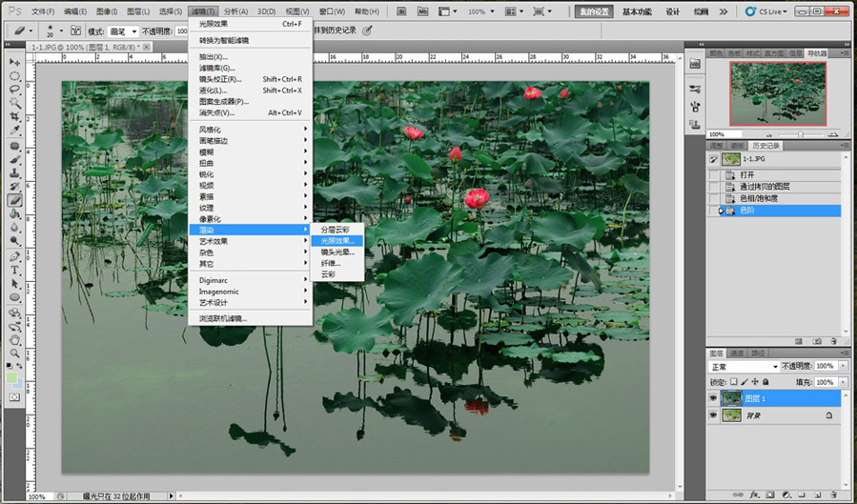Open the 文件(F) menu
This screenshot has width=857, height=504.
click(43, 11)
